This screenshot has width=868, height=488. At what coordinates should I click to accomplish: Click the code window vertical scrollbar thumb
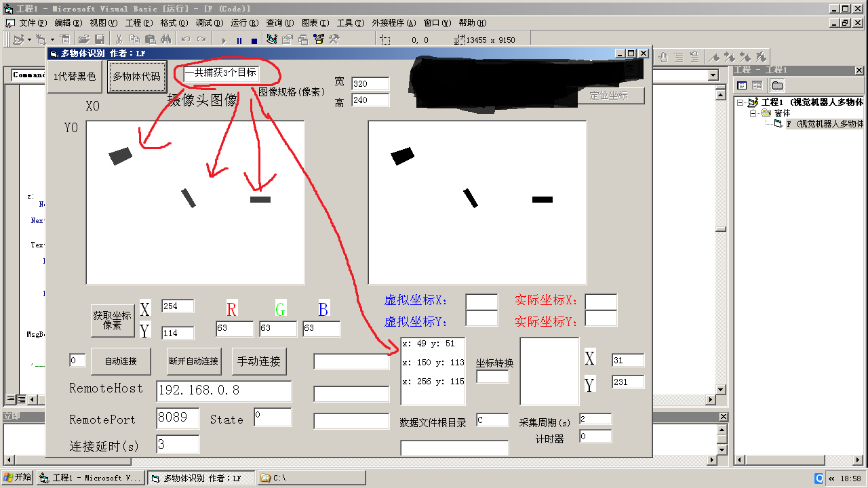[721, 230]
